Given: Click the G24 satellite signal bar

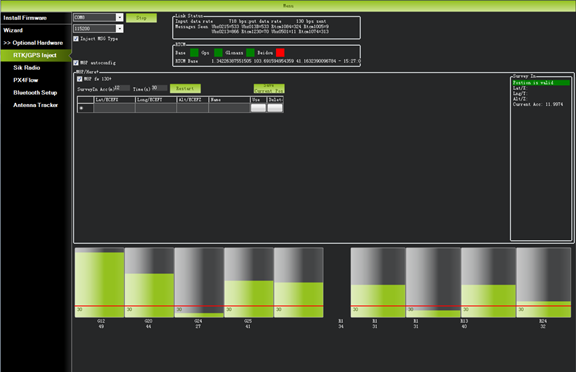Looking at the screenshot, I should click(x=199, y=282).
